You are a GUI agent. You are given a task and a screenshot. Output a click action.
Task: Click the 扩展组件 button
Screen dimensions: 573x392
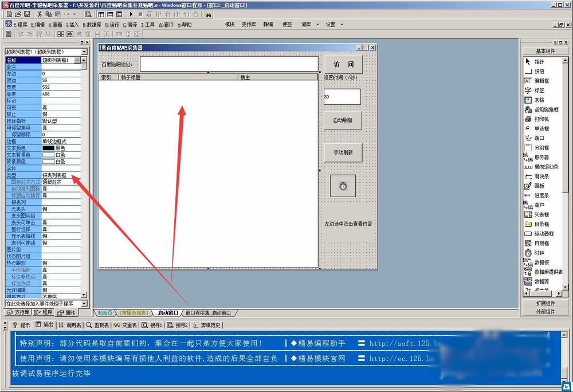coord(545,303)
